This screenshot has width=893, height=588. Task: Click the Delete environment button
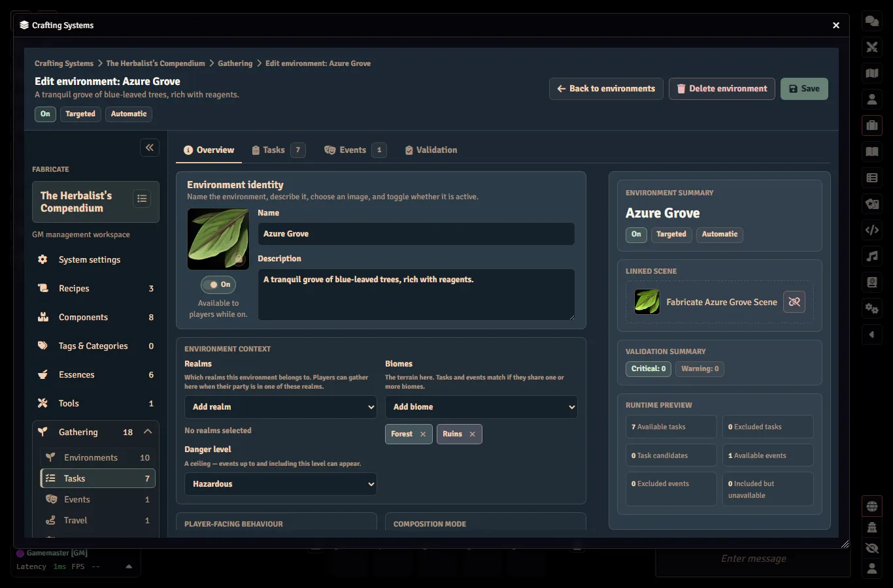point(722,89)
